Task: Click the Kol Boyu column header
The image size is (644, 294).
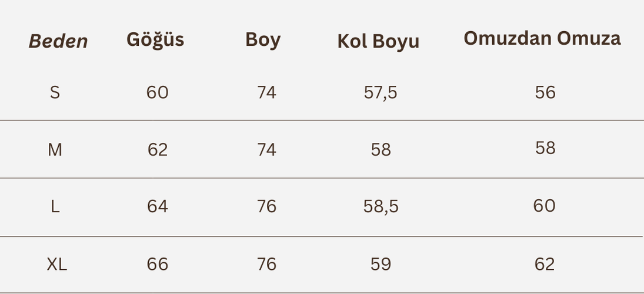Action: (x=378, y=41)
